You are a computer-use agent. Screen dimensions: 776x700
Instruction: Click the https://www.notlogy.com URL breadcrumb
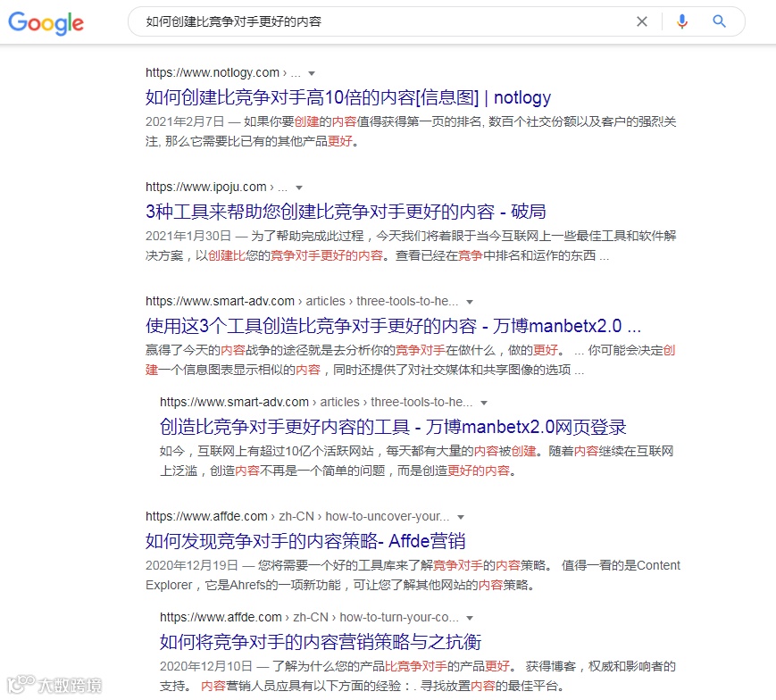[x=222, y=72]
